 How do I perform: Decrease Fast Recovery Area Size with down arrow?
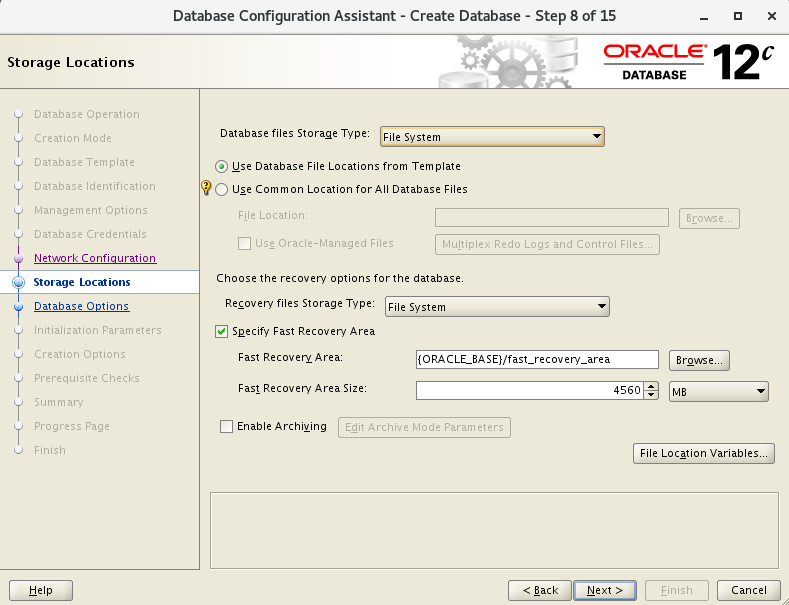(651, 395)
